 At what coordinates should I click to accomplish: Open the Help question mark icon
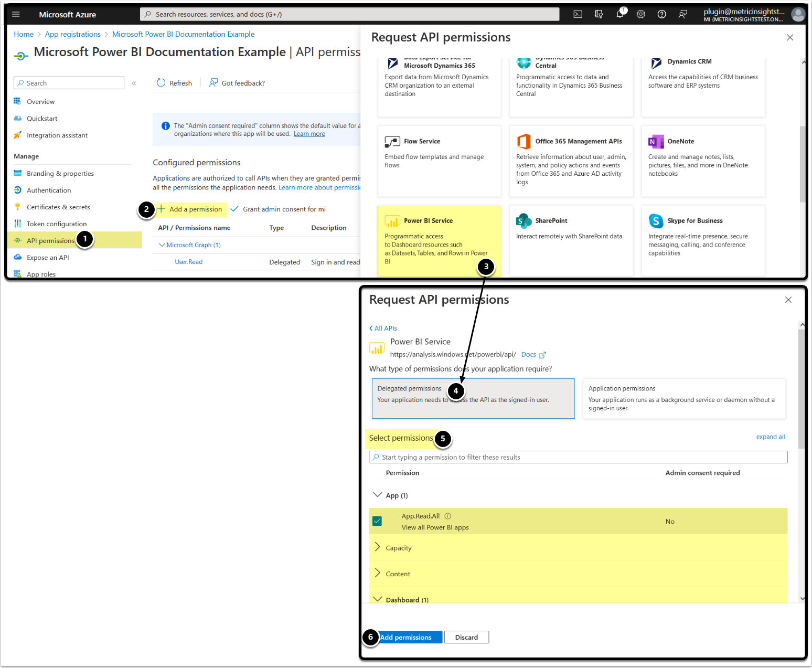[x=662, y=15]
